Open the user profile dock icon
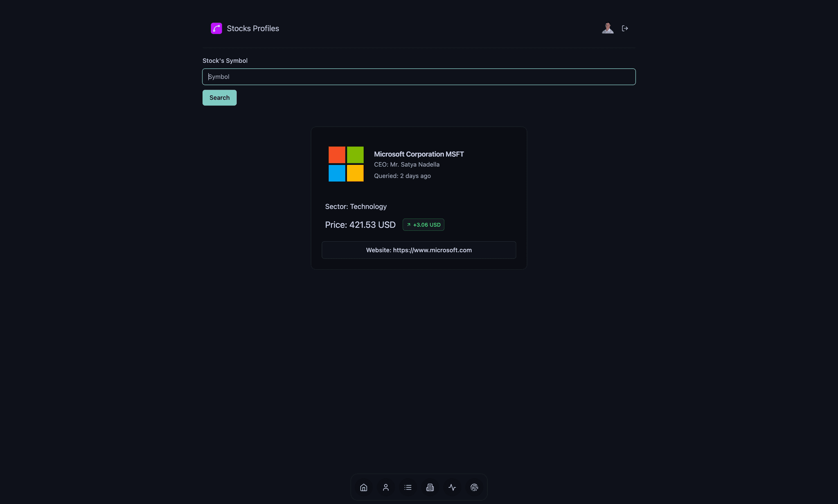The height and width of the screenshot is (504, 838). 386,487
